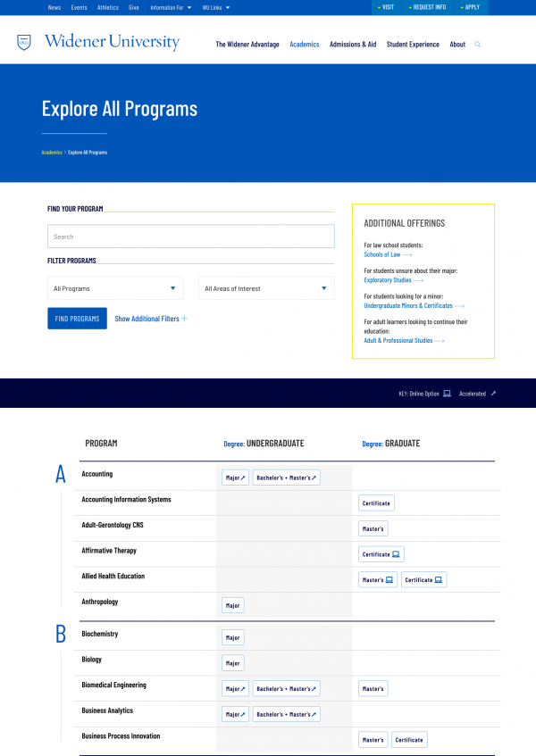Select Biochemistry Major button
The image size is (536, 756).
tap(233, 637)
